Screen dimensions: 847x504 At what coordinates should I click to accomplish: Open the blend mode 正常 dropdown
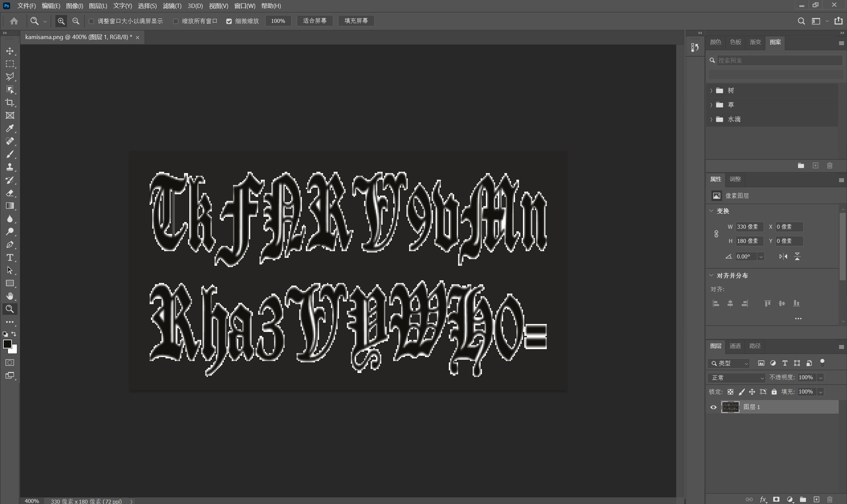pos(736,377)
